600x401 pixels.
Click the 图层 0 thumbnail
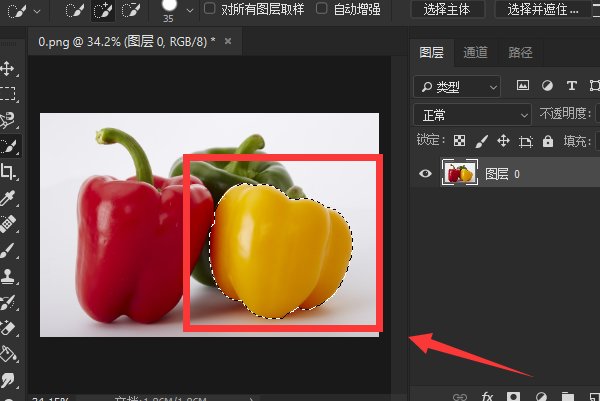(460, 173)
